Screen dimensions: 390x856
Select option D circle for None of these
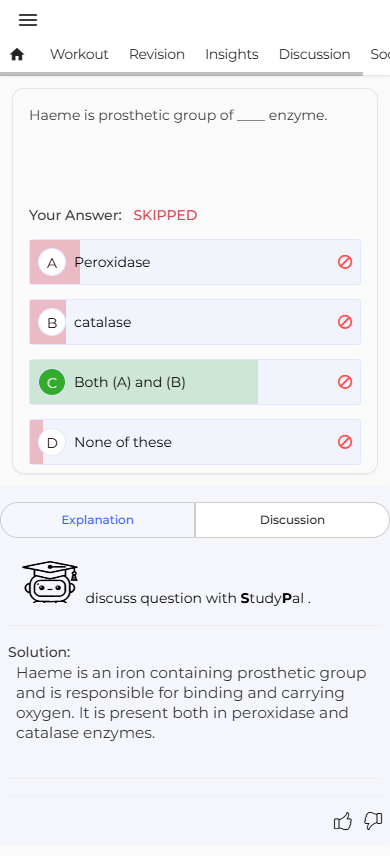pyautogui.click(x=52, y=442)
